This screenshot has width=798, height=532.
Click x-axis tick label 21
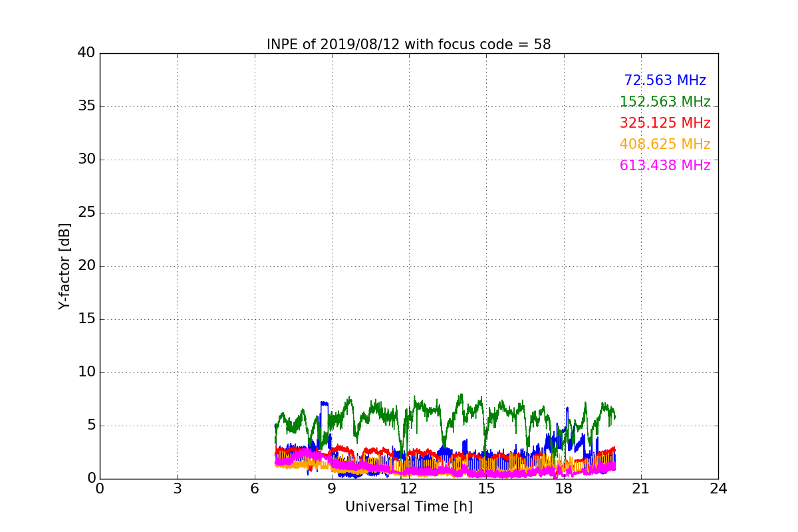pyautogui.click(x=641, y=489)
